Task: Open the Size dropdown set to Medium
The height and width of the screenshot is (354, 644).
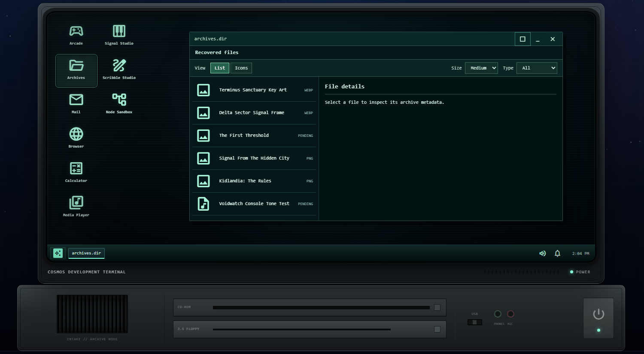Action: click(x=481, y=68)
